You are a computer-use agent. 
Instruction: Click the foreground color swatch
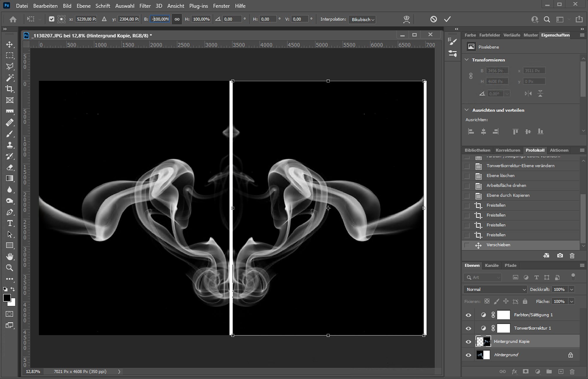(7, 298)
